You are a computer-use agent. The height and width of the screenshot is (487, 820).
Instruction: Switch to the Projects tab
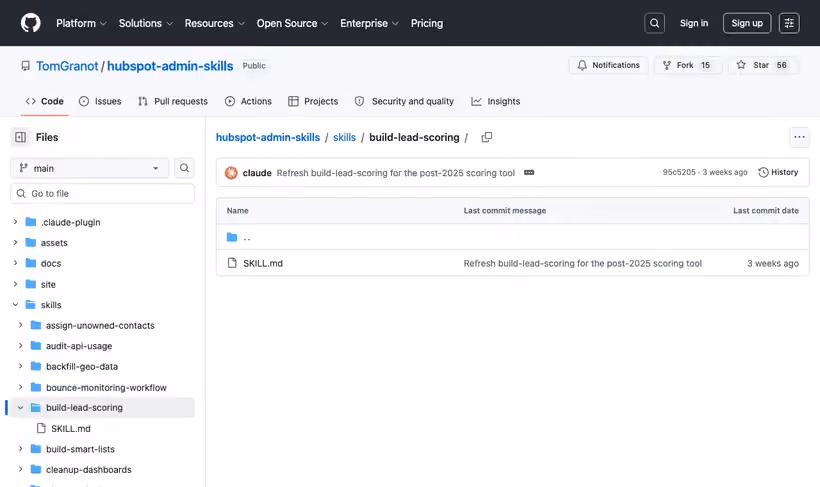coord(313,101)
